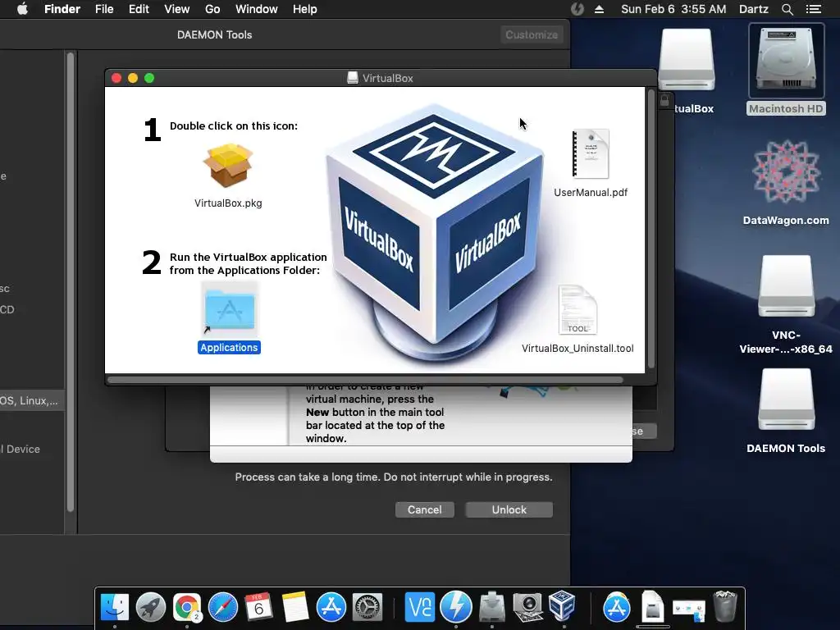Open the first App Store icon in Dock

click(x=331, y=608)
